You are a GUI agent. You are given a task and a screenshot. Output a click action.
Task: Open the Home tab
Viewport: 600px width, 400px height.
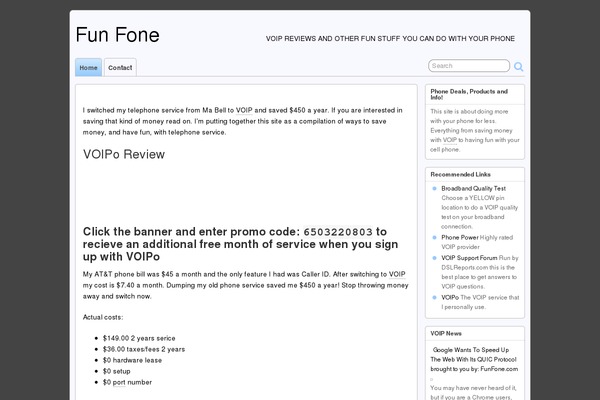tap(88, 67)
